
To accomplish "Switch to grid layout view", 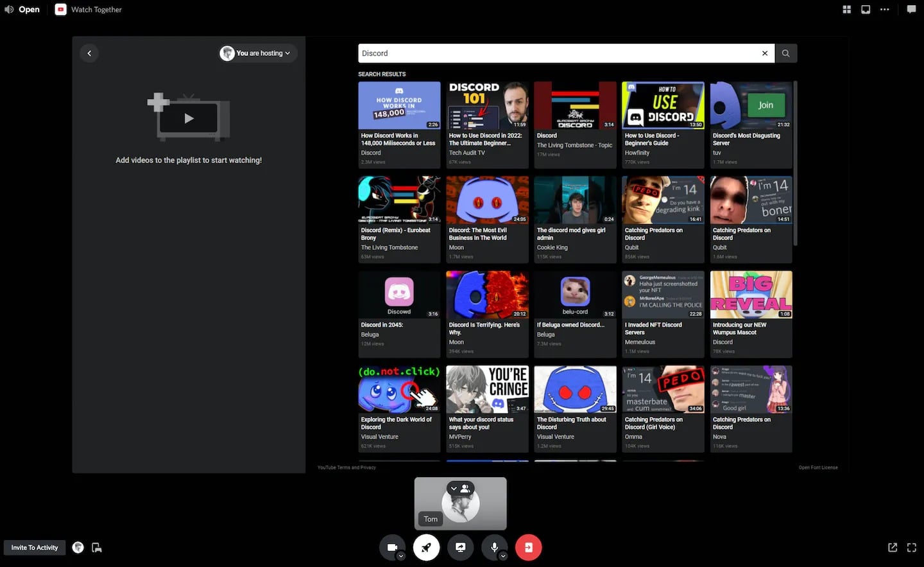I will click(x=846, y=9).
